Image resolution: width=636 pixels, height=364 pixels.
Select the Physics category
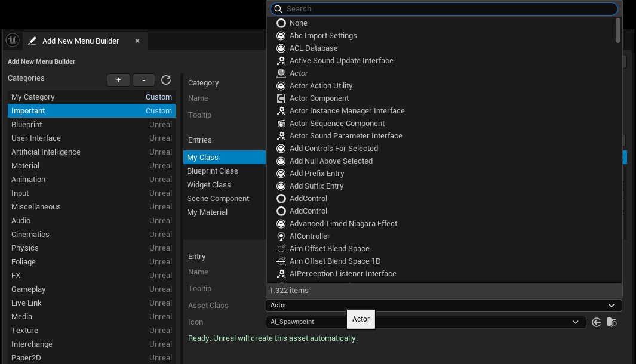92,248
